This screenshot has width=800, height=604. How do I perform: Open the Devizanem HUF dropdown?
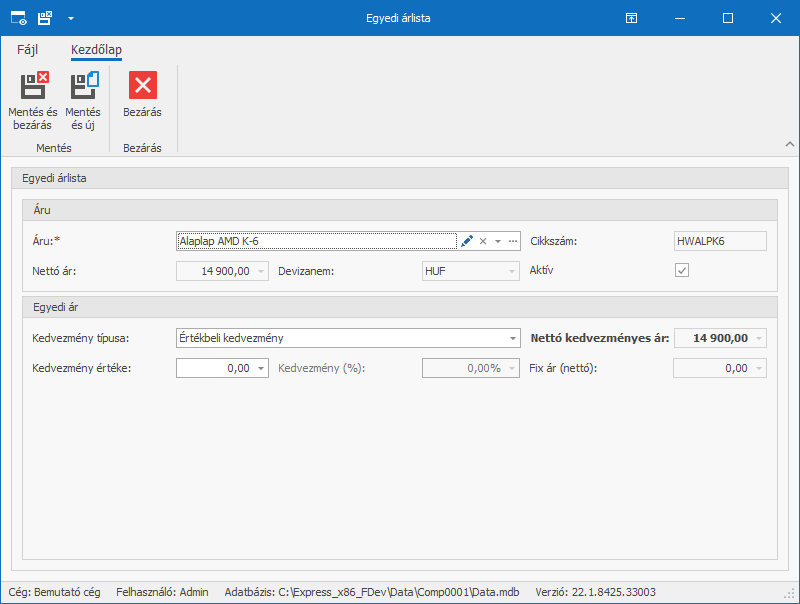coord(512,271)
